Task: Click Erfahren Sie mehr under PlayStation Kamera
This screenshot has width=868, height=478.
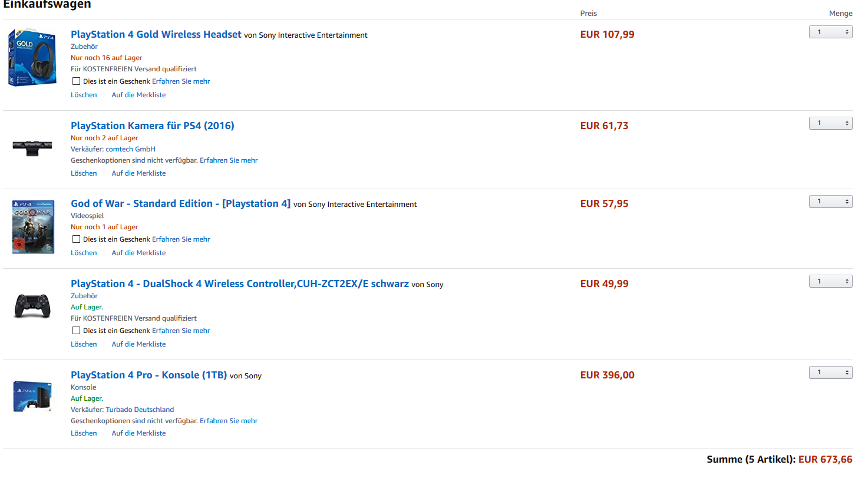Action: coord(229,160)
